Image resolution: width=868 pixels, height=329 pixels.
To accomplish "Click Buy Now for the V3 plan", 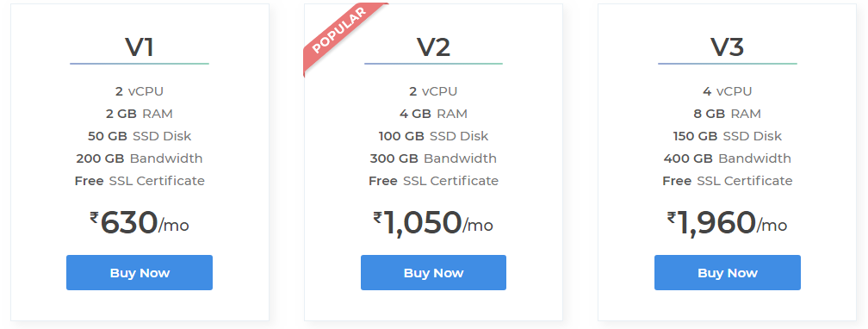I will [728, 272].
